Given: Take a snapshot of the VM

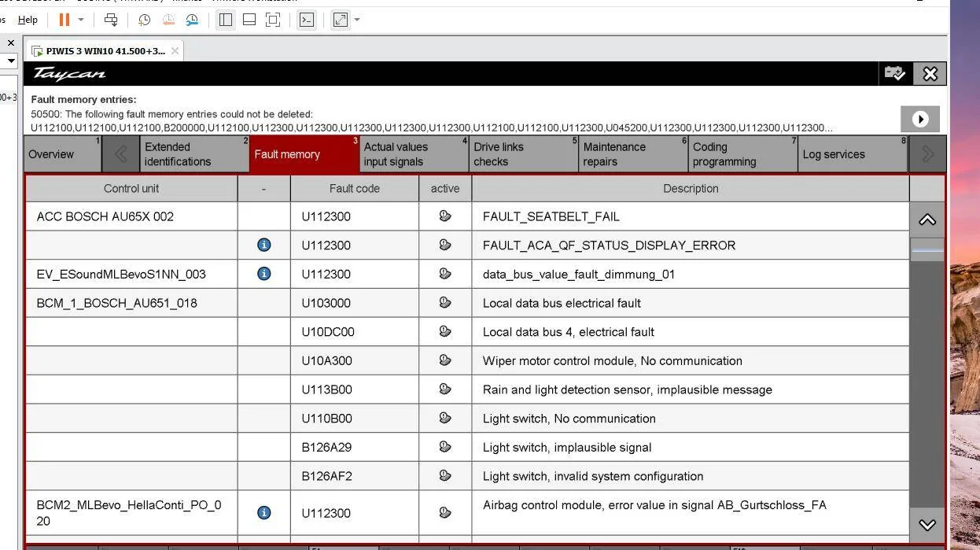Looking at the screenshot, I should coord(145,20).
